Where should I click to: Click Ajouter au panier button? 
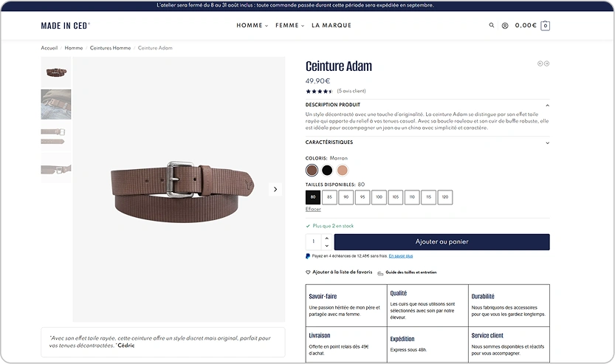coord(442,242)
